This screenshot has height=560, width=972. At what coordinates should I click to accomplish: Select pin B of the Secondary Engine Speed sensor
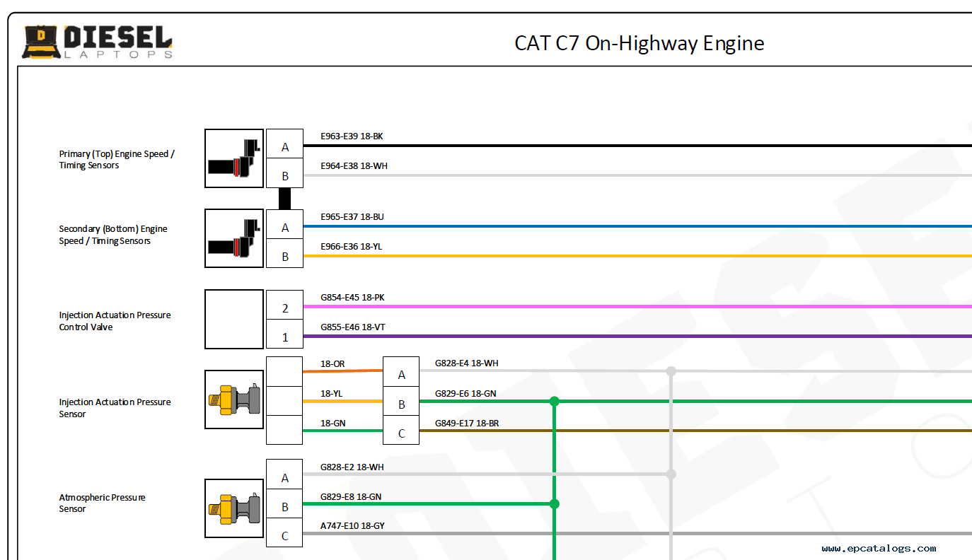pyautogui.click(x=284, y=253)
